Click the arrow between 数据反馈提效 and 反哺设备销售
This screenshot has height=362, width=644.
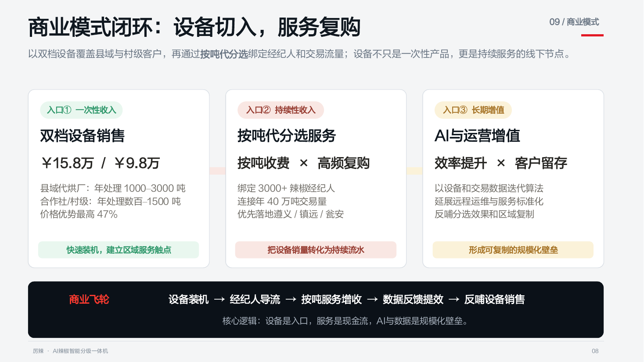[454, 300]
